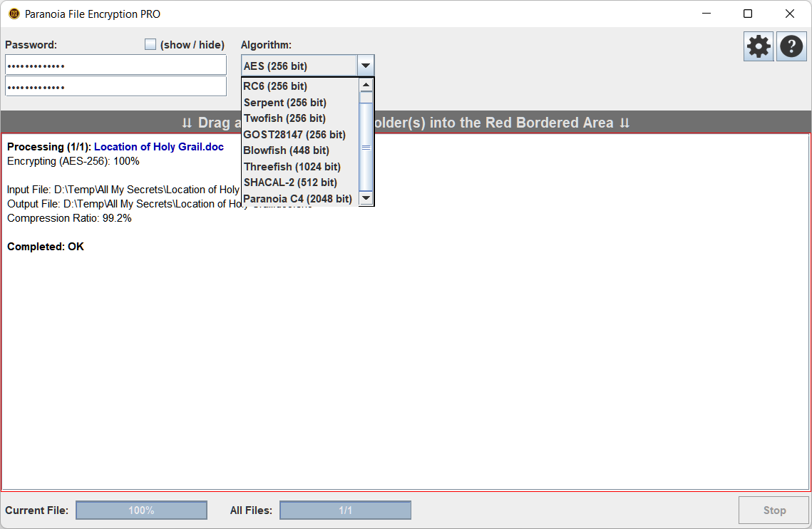Open Location of Holy Grail.doc link
Screen dimensions: 812x529
tap(158, 147)
